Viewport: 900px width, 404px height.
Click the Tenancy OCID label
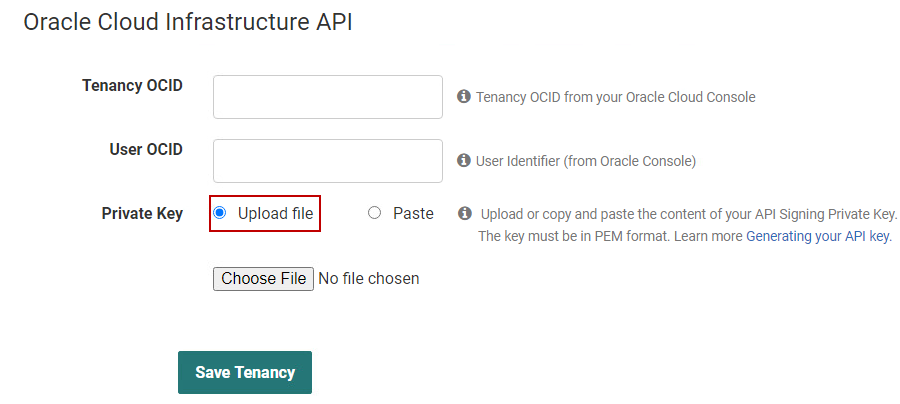point(133,86)
